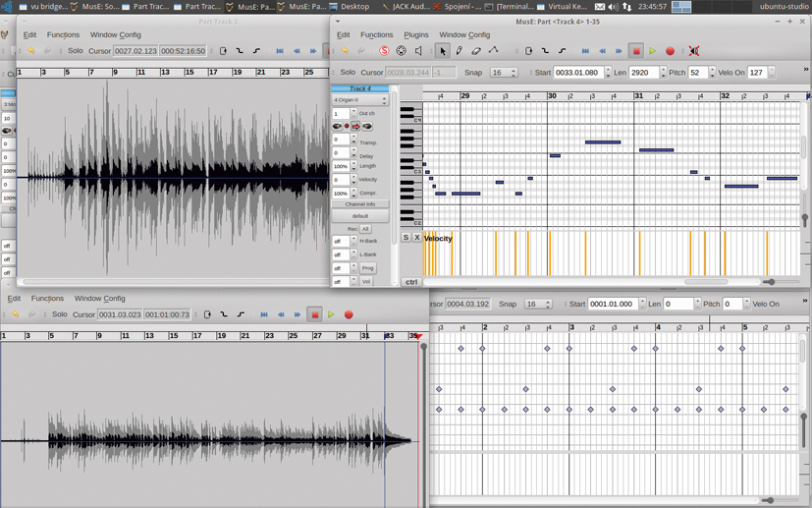Adjust the Pitch 52 spinner arrows

coord(712,73)
